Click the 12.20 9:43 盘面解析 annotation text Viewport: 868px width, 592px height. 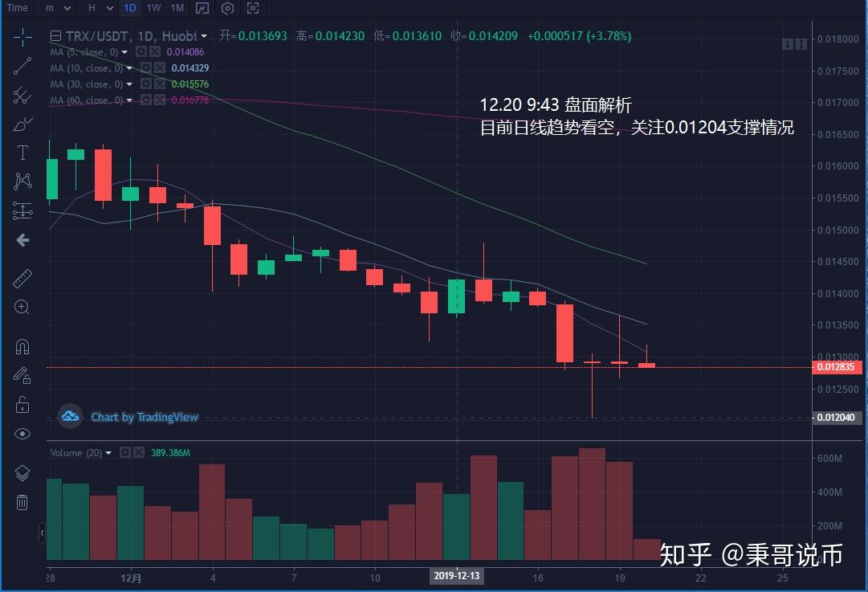555,105
